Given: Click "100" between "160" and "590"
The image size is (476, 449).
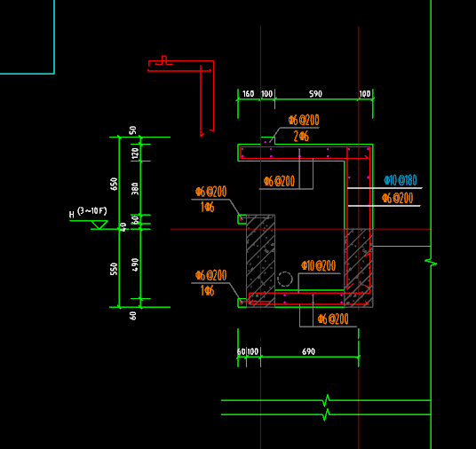Looking at the screenshot, I should coord(267,94).
